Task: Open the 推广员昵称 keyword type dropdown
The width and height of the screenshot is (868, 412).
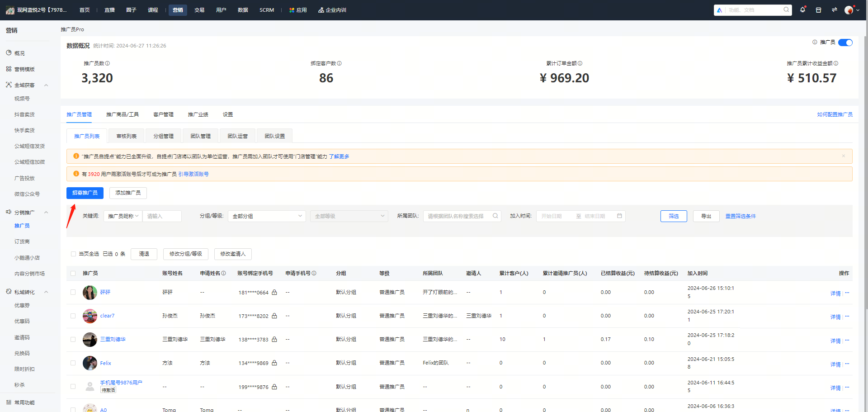Action: tap(123, 216)
